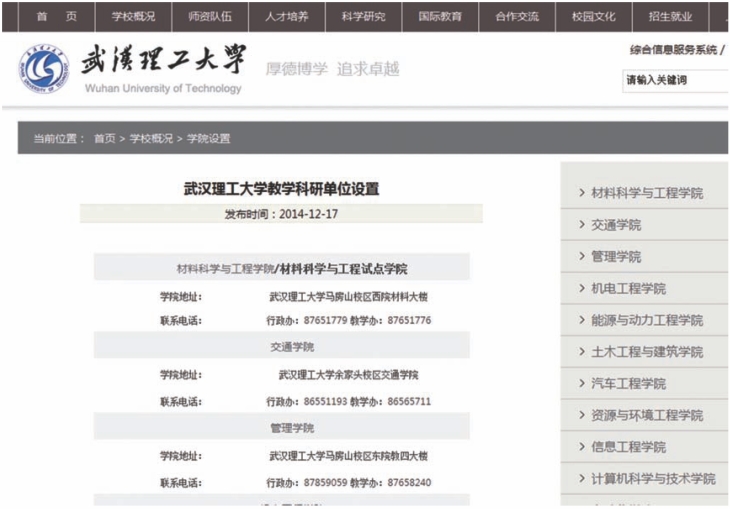730x509 pixels.
Task: Open the 校园文化 navigation menu
Action: 594,17
